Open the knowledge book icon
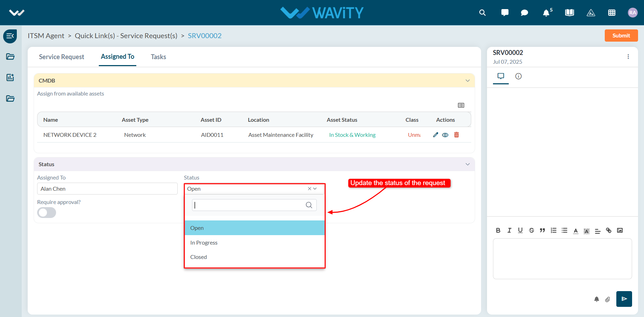Image resolution: width=644 pixels, height=317 pixels. pos(569,13)
